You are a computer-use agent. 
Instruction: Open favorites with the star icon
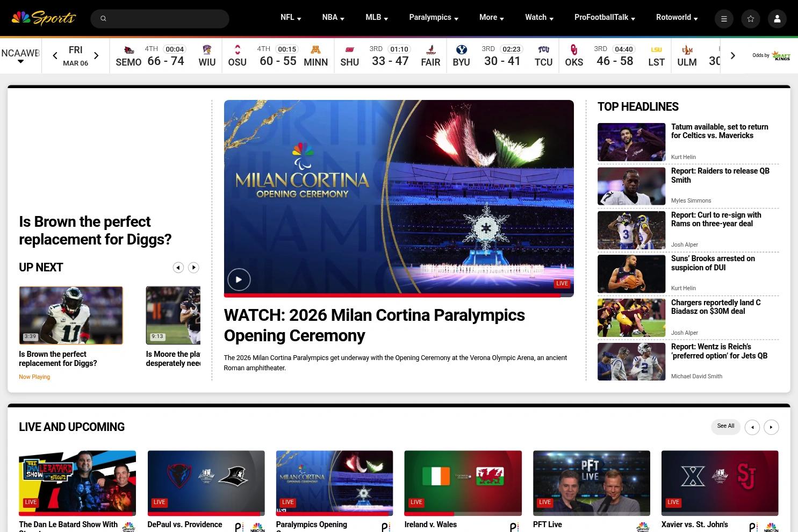pos(751,19)
